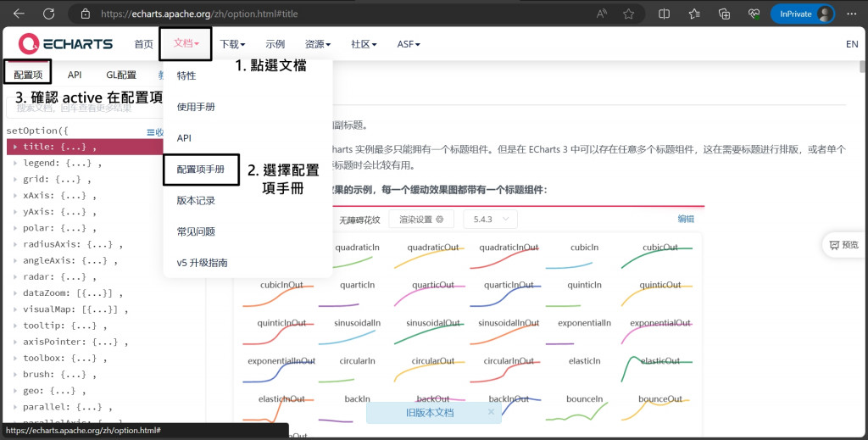Click the browser back arrow

click(19, 14)
